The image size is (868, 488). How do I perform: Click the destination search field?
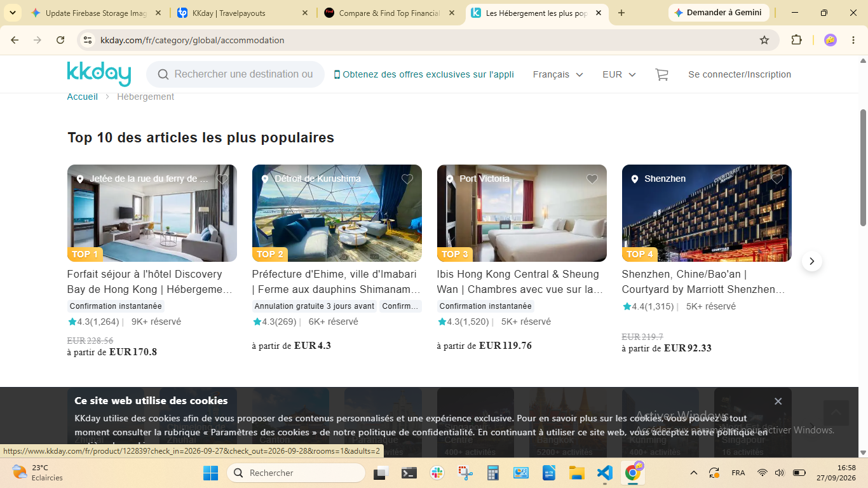point(235,74)
